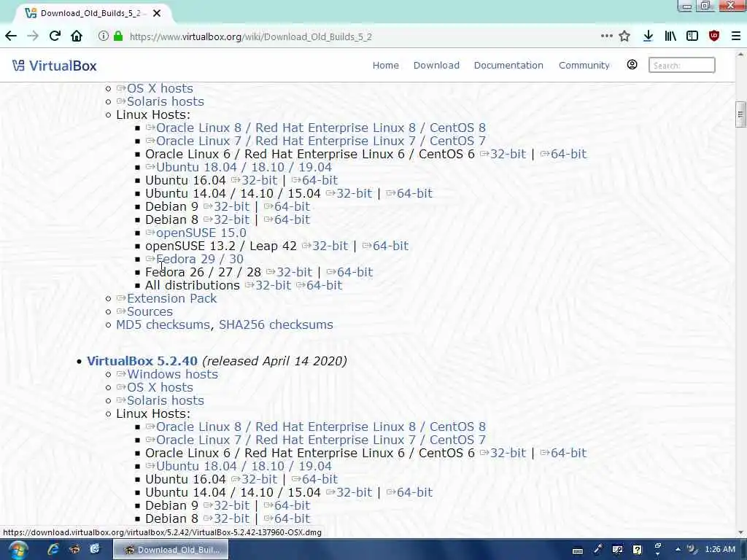Select the Download_Old_Buil... taskbar window button

pos(171,550)
